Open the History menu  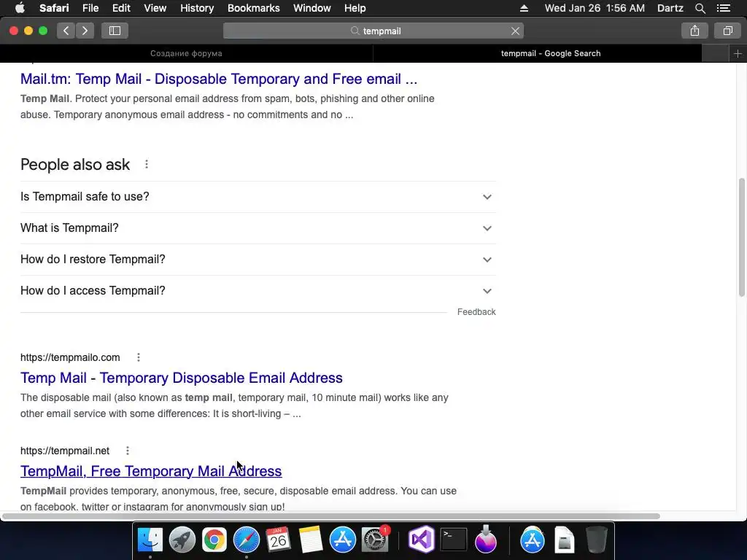(197, 8)
